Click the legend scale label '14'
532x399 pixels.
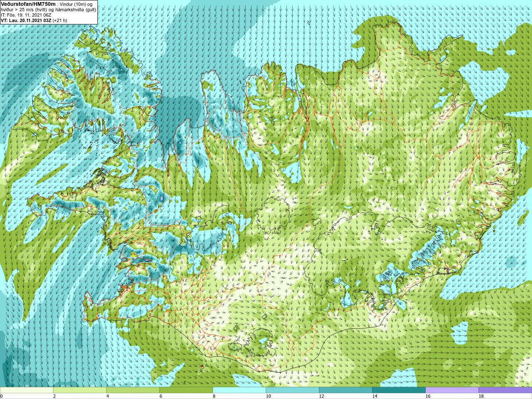pyautogui.click(x=375, y=396)
